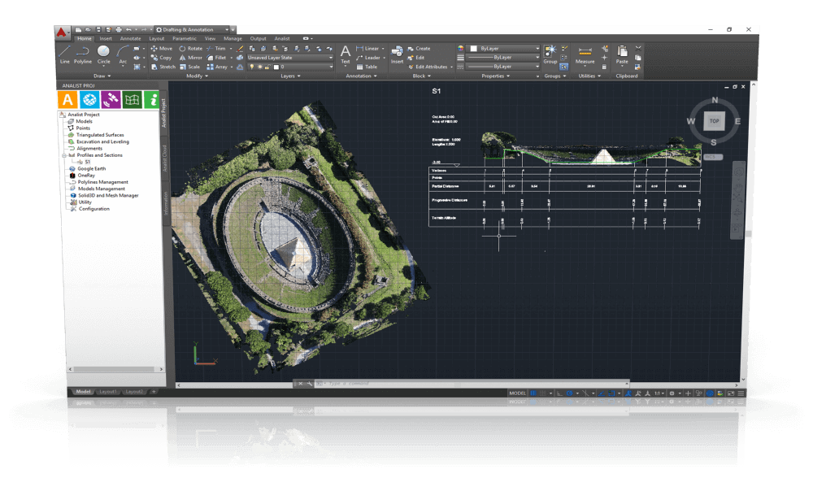Toggle layer freeze sun icon in layer dropdown
Viewport: 813px width, 504px height.
click(x=260, y=67)
